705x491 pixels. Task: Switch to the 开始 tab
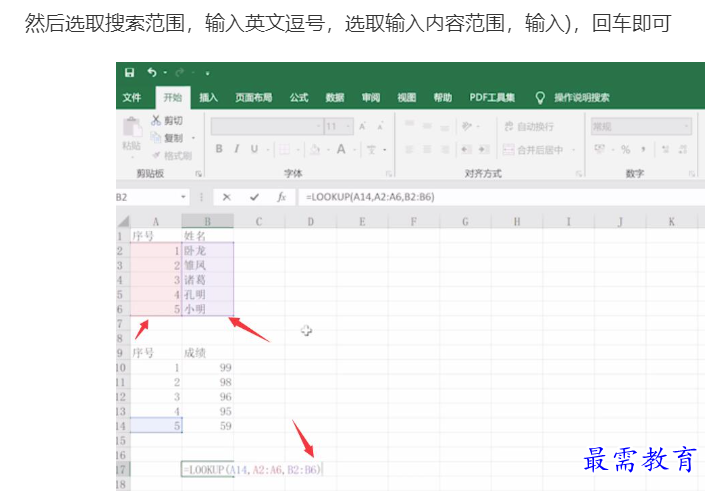coord(173,98)
